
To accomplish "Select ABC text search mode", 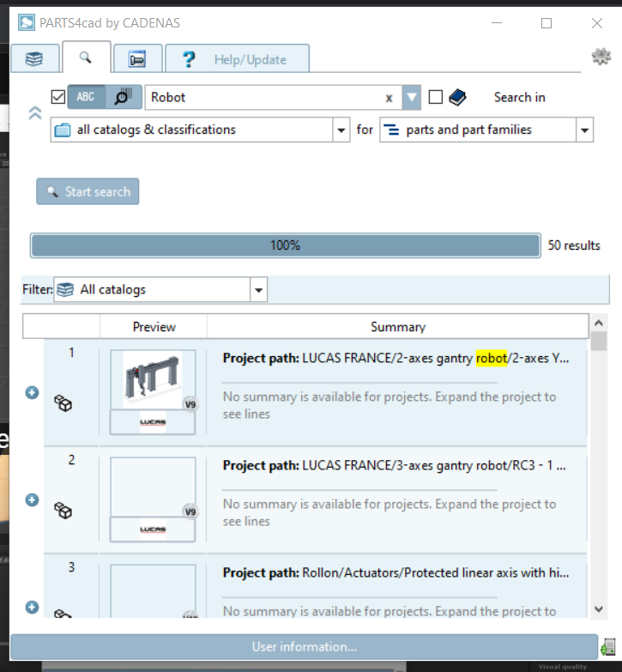I will 86,97.
